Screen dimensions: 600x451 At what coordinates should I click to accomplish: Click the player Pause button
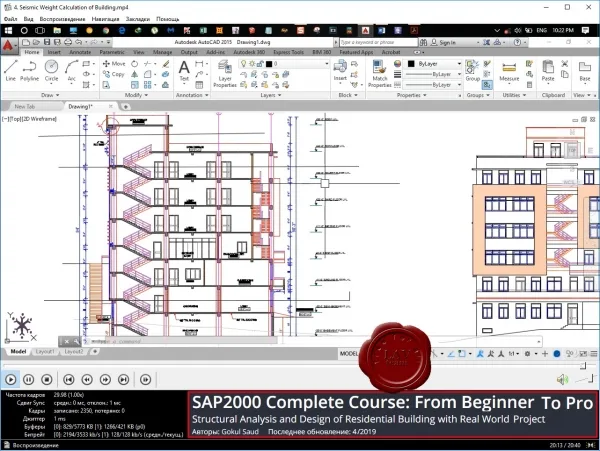[29, 379]
